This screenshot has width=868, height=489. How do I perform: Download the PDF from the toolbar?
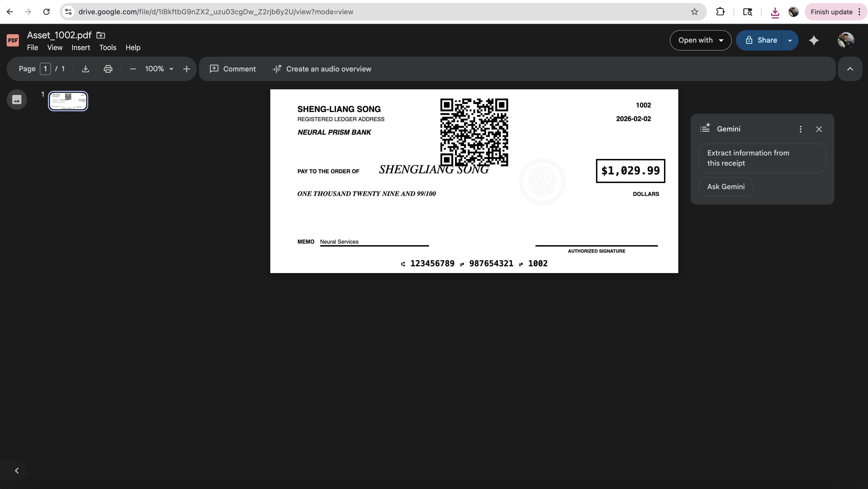click(86, 69)
